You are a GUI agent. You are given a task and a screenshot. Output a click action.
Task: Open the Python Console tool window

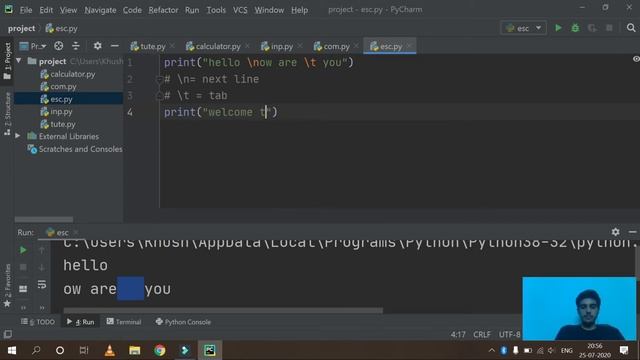183,322
